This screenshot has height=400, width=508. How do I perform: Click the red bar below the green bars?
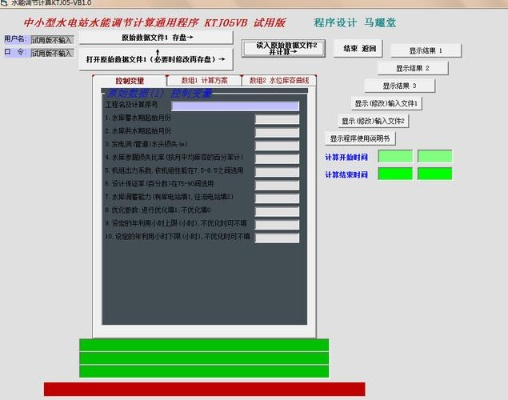[204, 389]
